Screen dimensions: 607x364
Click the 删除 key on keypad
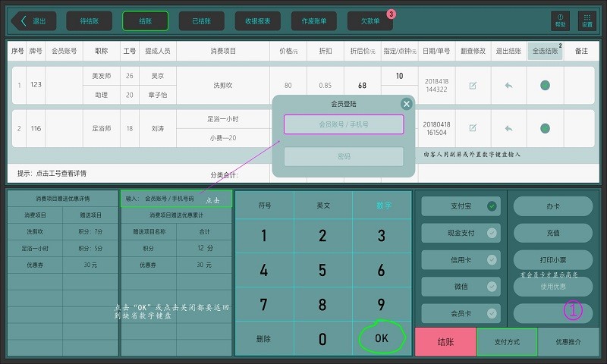[264, 339]
